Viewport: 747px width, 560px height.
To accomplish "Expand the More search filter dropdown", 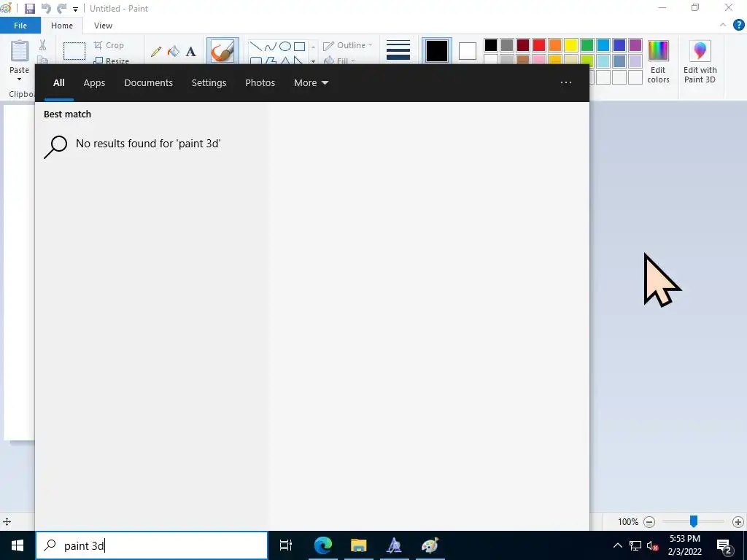I will coord(311,83).
